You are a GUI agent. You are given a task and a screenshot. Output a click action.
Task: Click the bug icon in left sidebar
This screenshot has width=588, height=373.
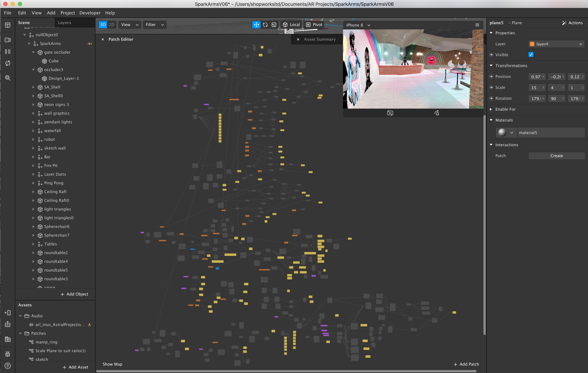tap(8, 354)
